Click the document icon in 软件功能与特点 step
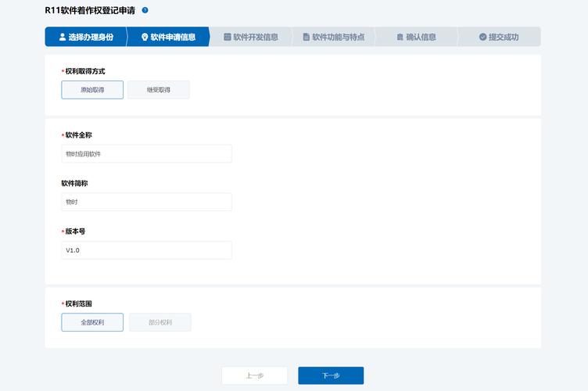Image resolution: width=588 pixels, height=391 pixels. pyautogui.click(x=306, y=37)
